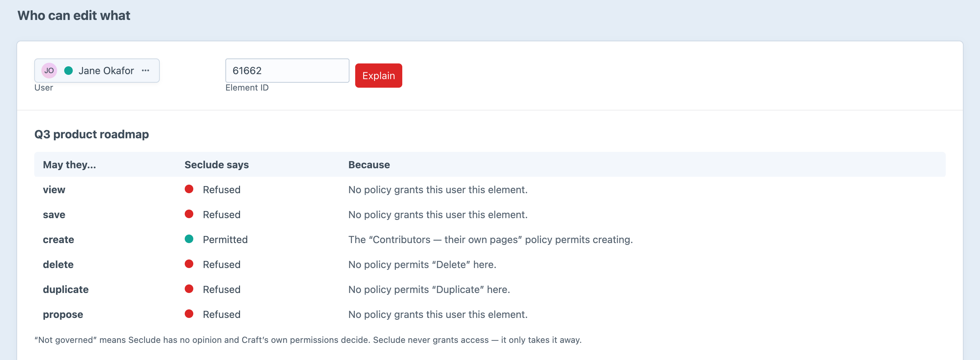Click the JO user avatar
Image resolution: width=980 pixels, height=360 pixels.
pyautogui.click(x=49, y=70)
